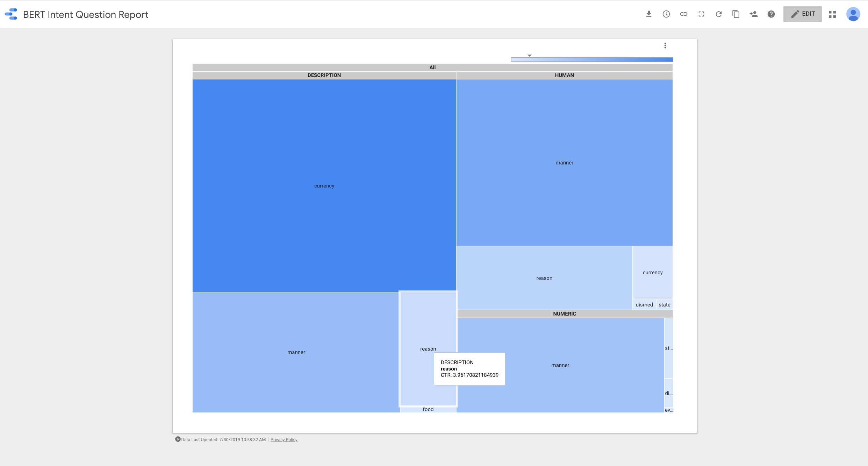Click the download report icon

[x=648, y=14]
